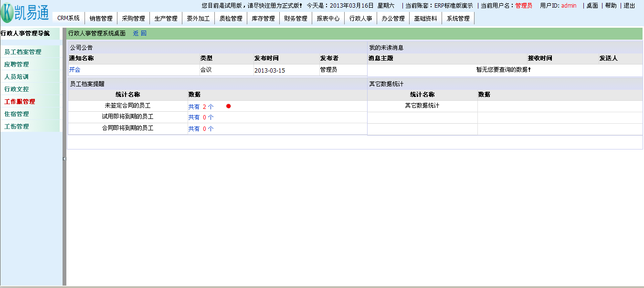
Task: Click the red dot next to unsigned contracts count
Action: [228, 106]
